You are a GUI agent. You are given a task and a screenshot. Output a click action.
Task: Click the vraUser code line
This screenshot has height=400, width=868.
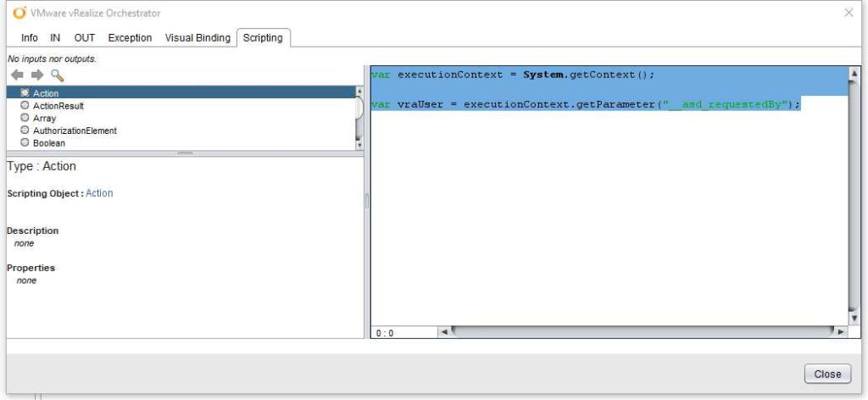pyautogui.click(x=586, y=104)
